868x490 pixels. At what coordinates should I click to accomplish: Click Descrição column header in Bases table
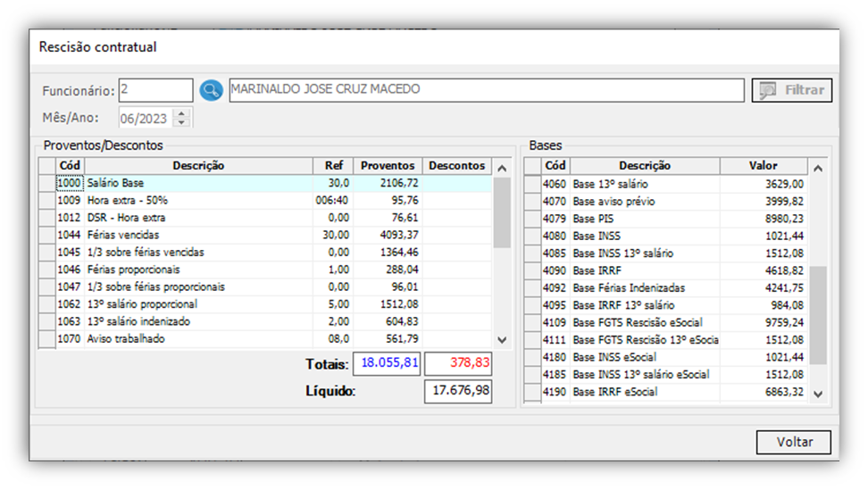coord(645,165)
